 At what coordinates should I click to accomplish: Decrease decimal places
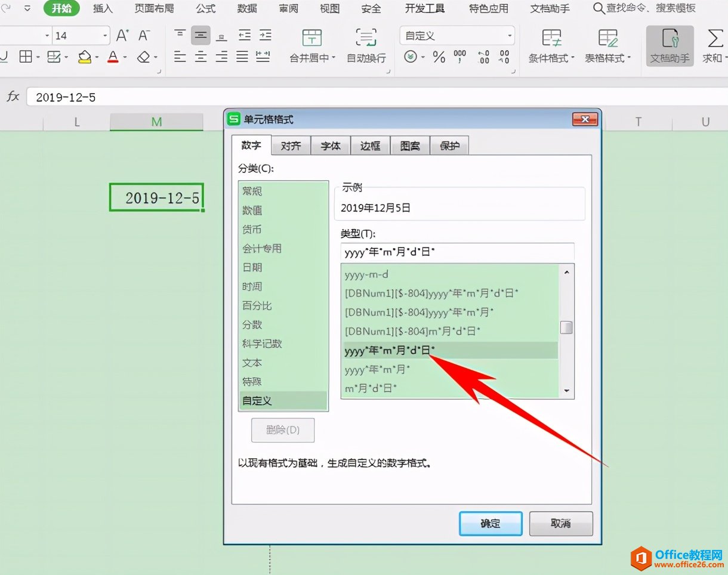[x=504, y=57]
